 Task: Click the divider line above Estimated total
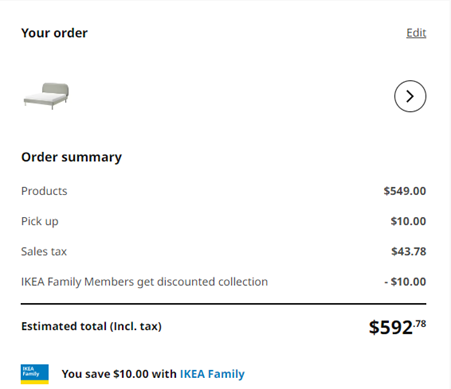[223, 304]
